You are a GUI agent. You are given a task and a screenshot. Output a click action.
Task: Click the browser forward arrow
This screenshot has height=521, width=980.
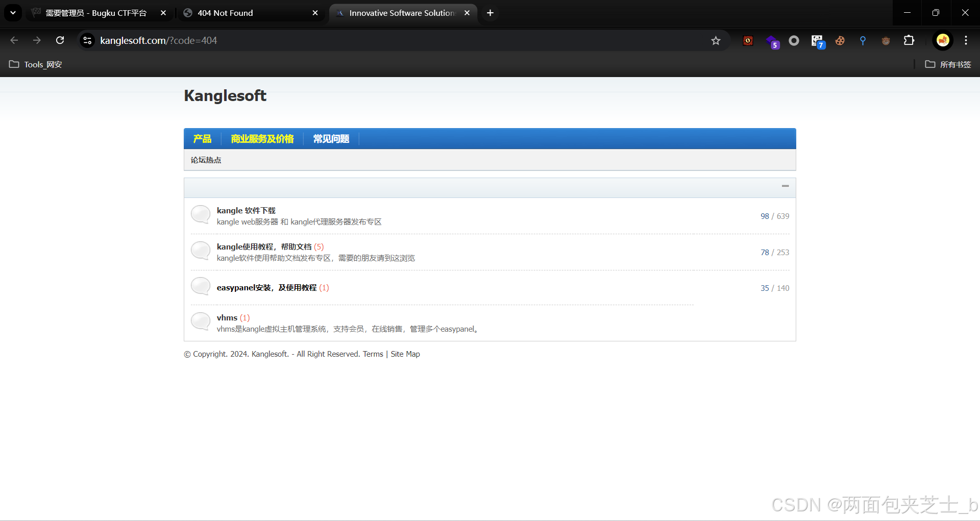coord(37,40)
